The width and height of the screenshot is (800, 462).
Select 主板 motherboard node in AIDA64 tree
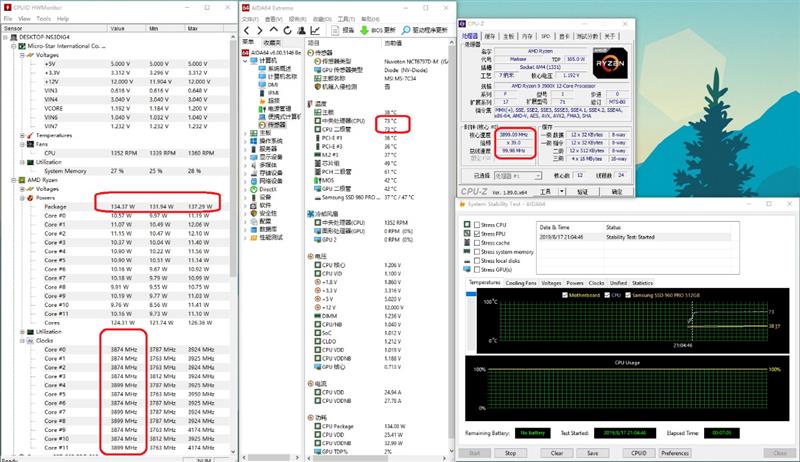[265, 133]
